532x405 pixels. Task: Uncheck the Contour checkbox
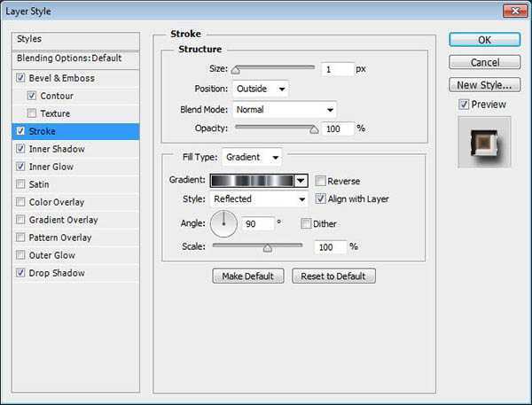point(32,96)
